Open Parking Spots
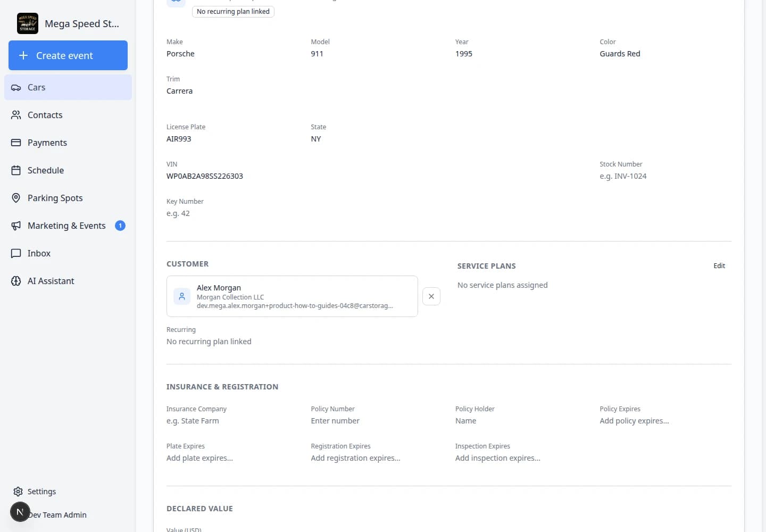Screen dimensions: 766x532 [68, 198]
